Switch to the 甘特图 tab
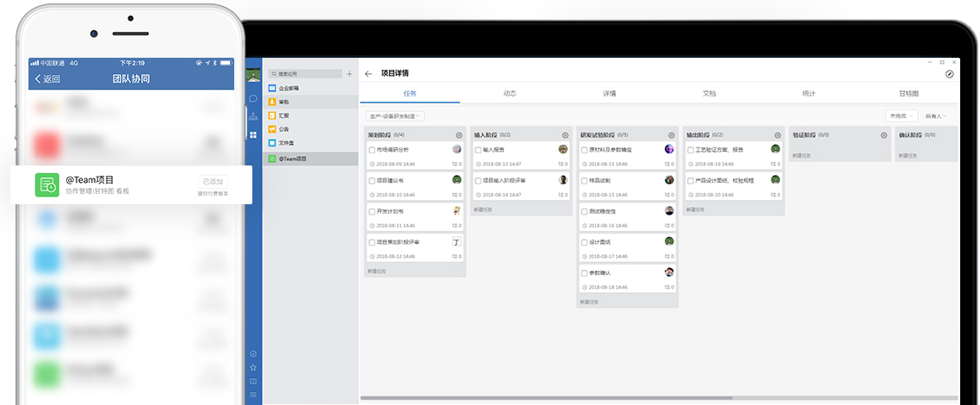980x405 pixels. (909, 93)
